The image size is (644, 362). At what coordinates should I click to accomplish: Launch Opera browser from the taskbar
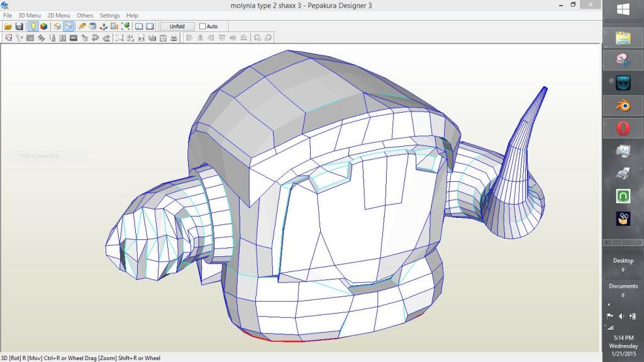[623, 128]
